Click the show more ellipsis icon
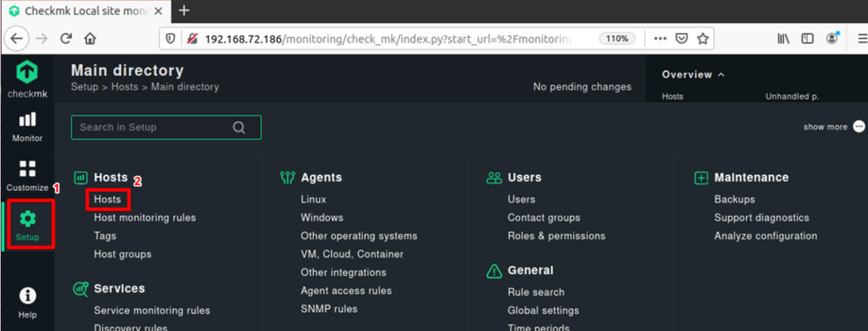This screenshot has height=331, width=868. point(859,127)
